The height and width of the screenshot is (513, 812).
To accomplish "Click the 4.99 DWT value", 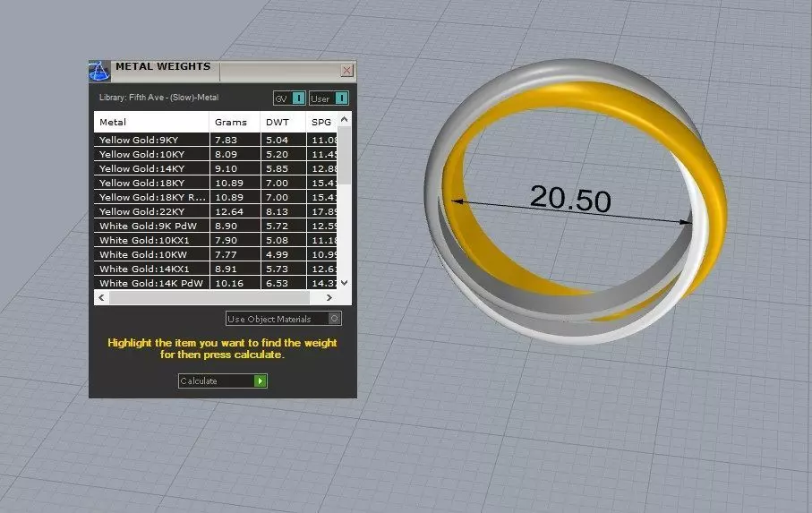I will [277, 254].
